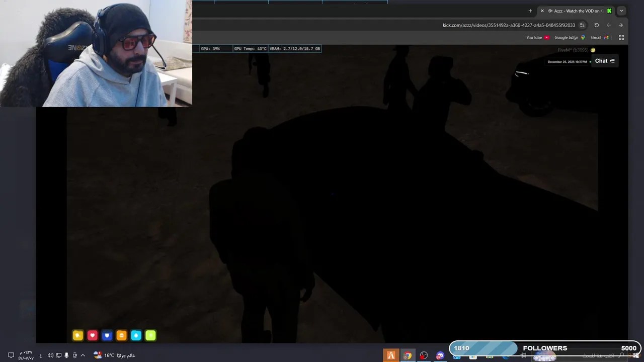Open the orange A app in taskbar

pyautogui.click(x=391, y=355)
